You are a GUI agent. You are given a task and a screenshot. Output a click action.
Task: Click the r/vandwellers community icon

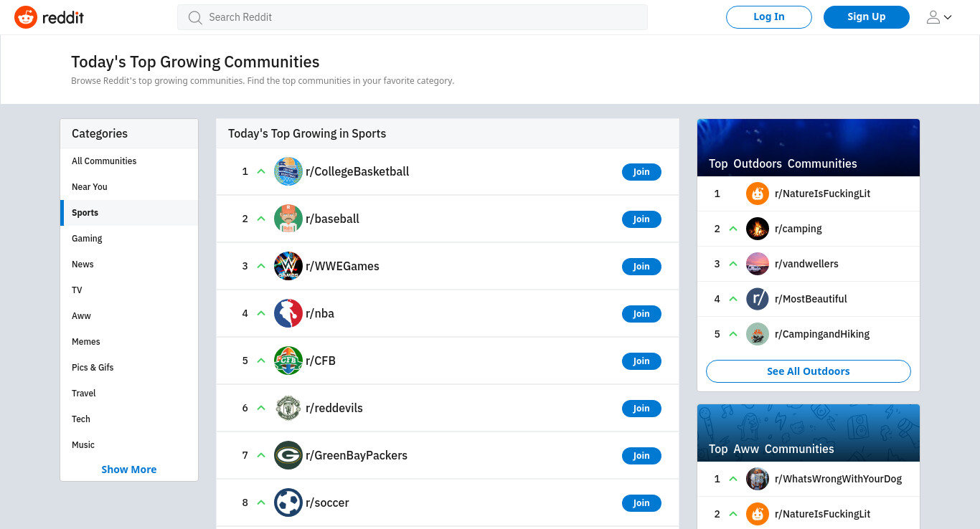tap(758, 264)
